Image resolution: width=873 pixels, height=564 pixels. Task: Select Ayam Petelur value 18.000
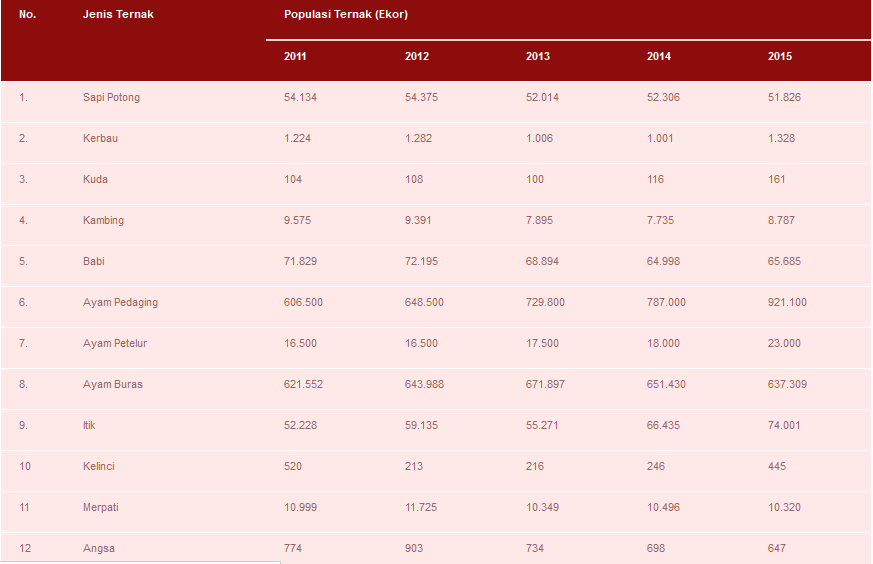(x=663, y=344)
